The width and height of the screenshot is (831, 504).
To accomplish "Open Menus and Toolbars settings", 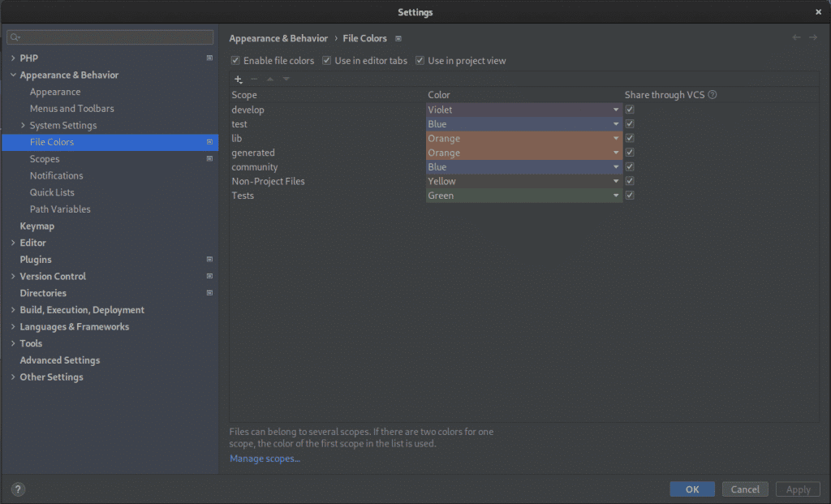I will click(71, 109).
